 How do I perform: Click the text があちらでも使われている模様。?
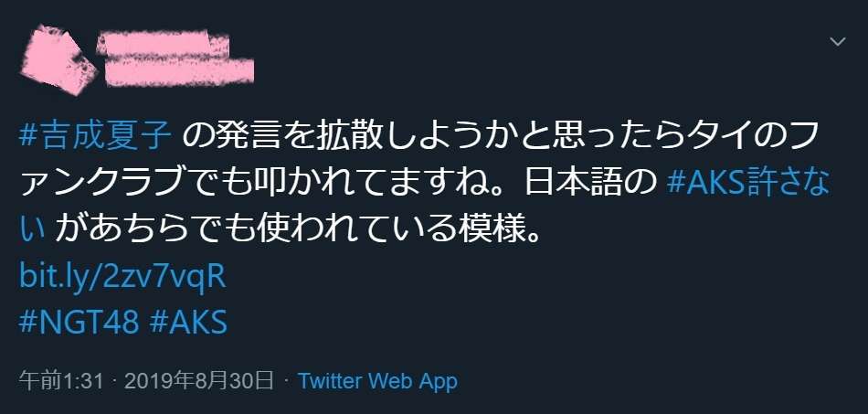pyautogui.click(x=297, y=230)
